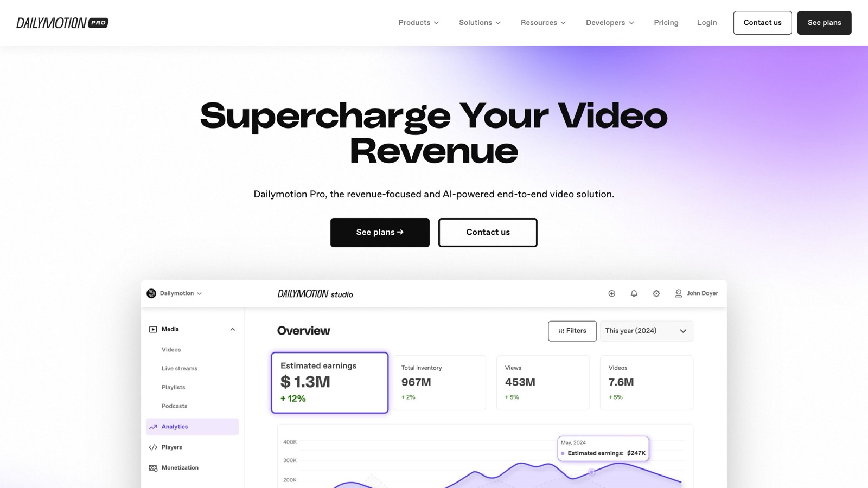868x488 pixels.
Task: Open the Filters button
Action: pyautogui.click(x=572, y=331)
